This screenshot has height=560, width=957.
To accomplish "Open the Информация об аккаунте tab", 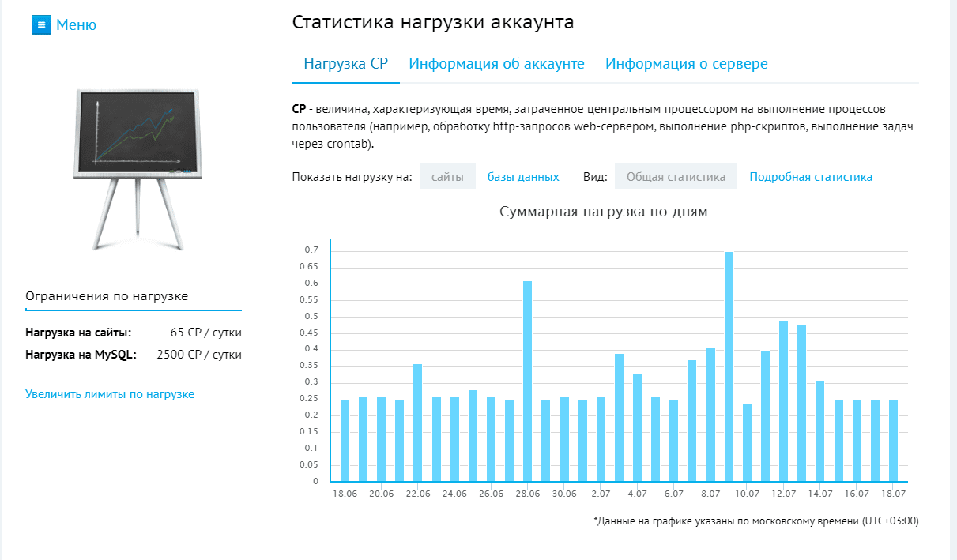I will 496,64.
